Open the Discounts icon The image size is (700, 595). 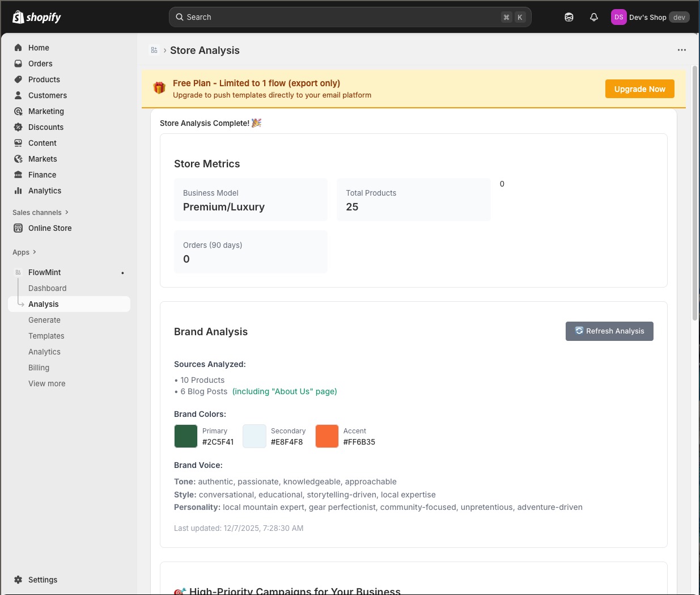[x=18, y=127]
